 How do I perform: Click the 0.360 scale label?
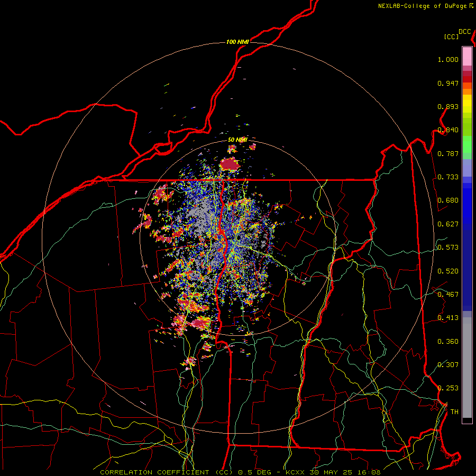(x=448, y=342)
